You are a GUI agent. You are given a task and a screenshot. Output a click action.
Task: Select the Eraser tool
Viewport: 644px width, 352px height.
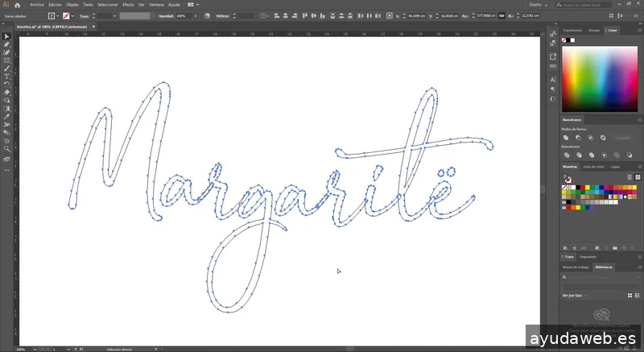pyautogui.click(x=6, y=93)
